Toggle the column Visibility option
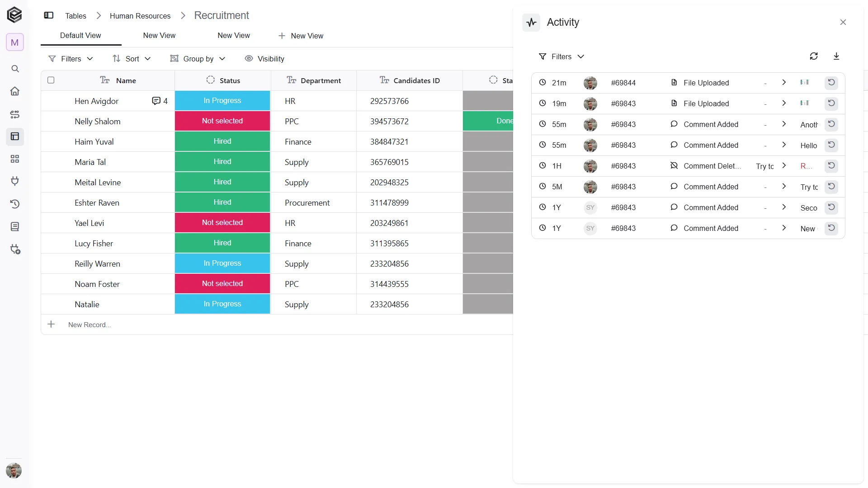The width and height of the screenshot is (868, 488). [x=264, y=59]
